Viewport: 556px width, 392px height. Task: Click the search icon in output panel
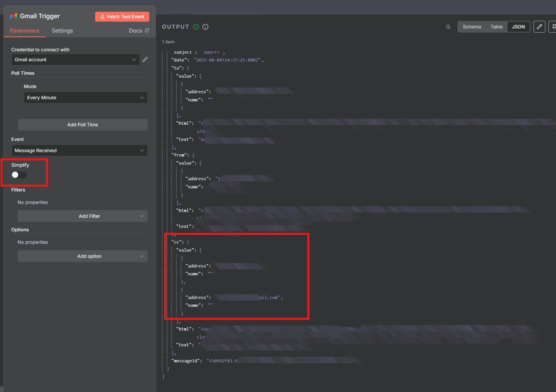pos(448,27)
